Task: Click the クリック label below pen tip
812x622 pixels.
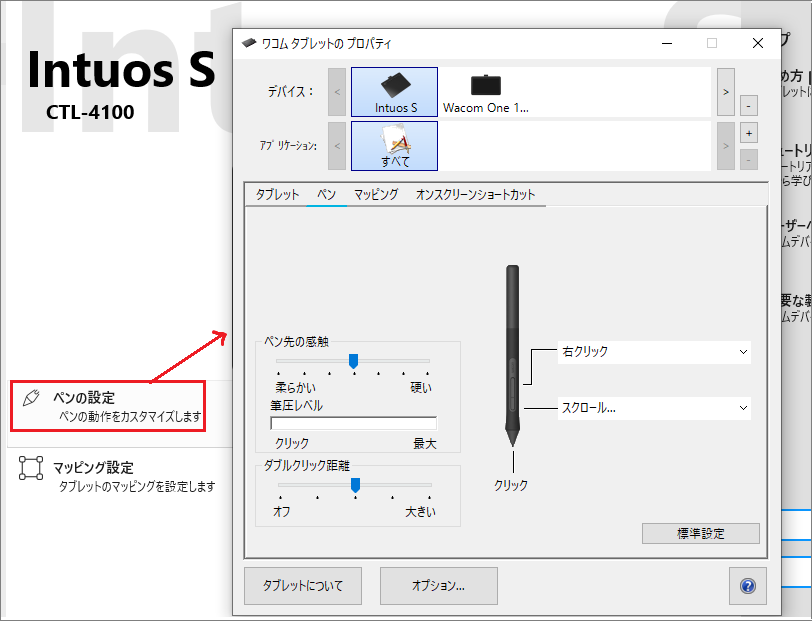Action: pyautogui.click(x=511, y=485)
